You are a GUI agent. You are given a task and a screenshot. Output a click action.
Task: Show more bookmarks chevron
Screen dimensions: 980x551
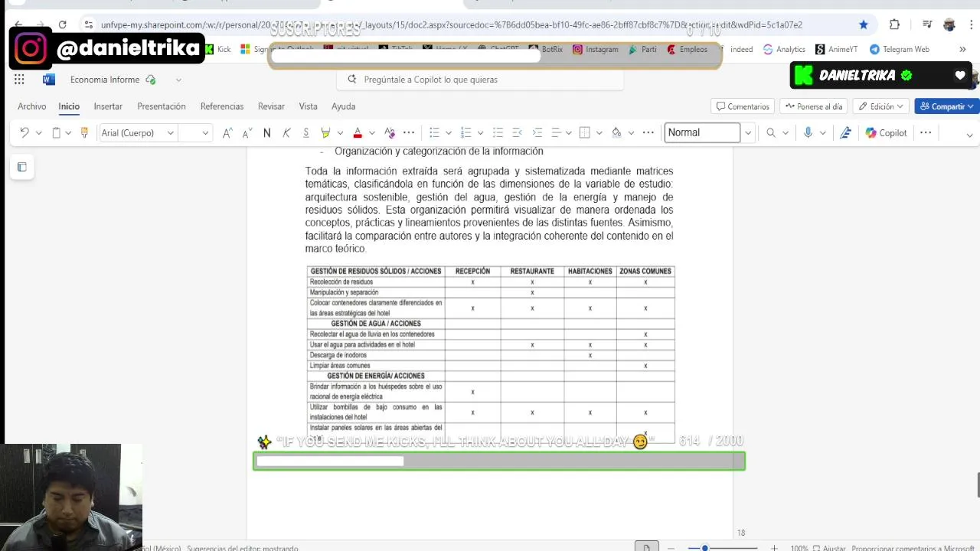tap(962, 49)
